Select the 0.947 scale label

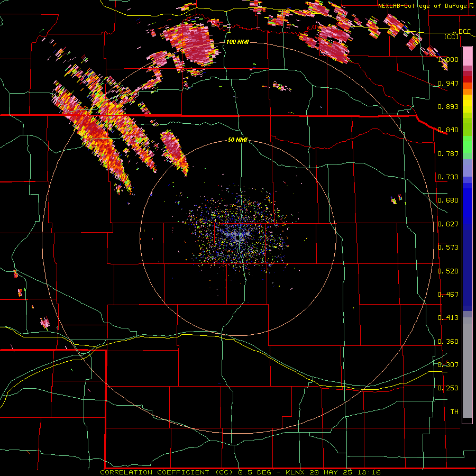coord(448,83)
